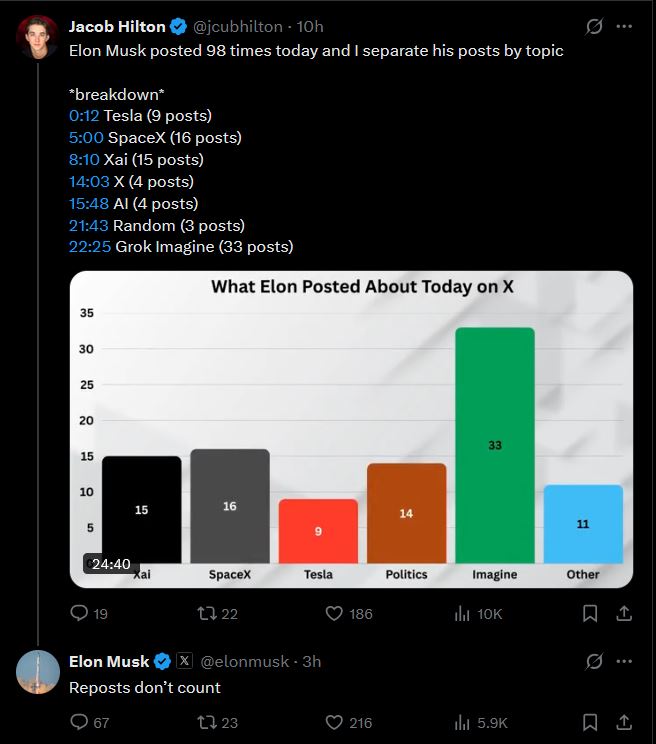Bookmark Jacob Hilton's post
This screenshot has height=744, width=656.
[590, 614]
